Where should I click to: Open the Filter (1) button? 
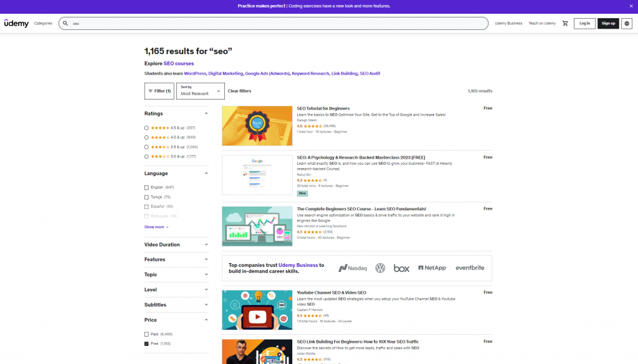(x=159, y=91)
